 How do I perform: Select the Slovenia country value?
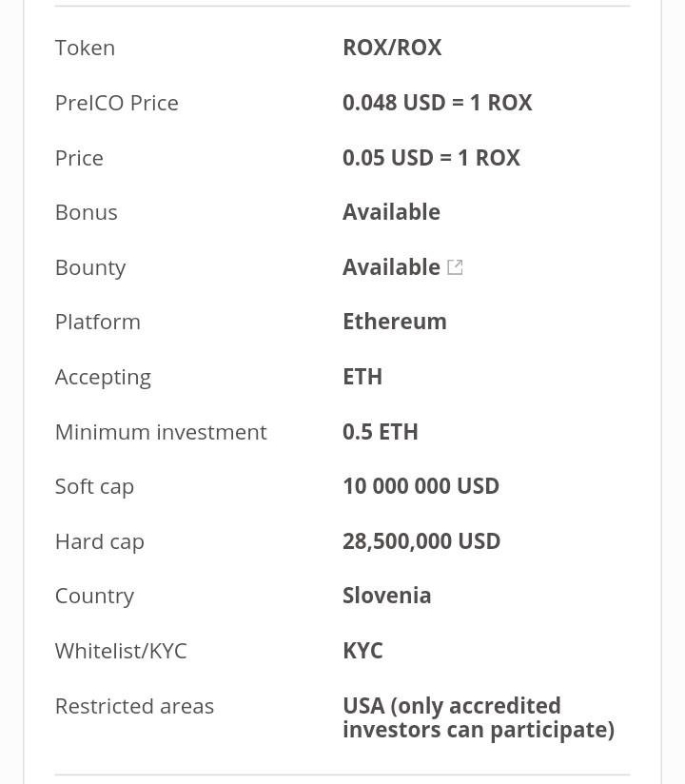pyautogui.click(x=386, y=596)
